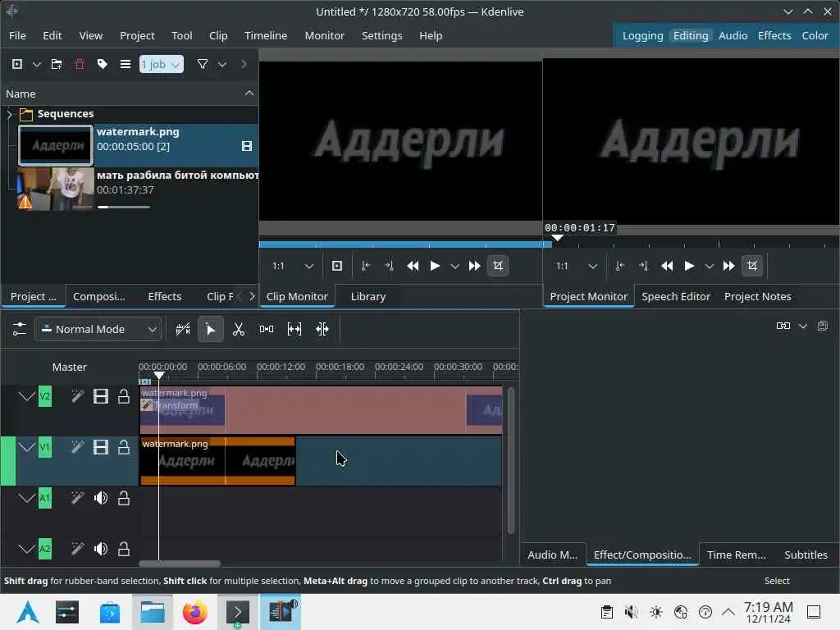This screenshot has height=630, width=840.
Task: Open the 1 job dropdown
Action: (162, 64)
